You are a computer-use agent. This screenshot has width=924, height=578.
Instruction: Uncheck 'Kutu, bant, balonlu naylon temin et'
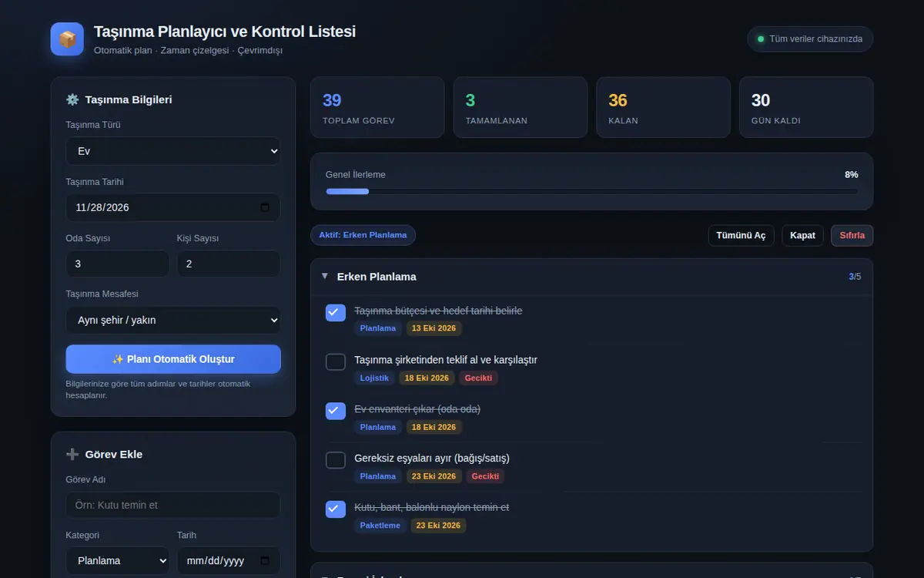pyautogui.click(x=336, y=509)
